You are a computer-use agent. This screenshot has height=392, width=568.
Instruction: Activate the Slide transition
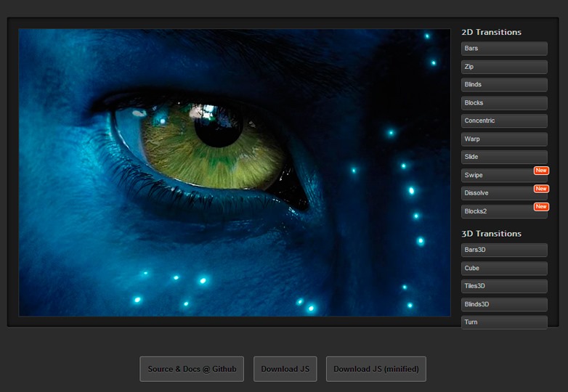[504, 157]
